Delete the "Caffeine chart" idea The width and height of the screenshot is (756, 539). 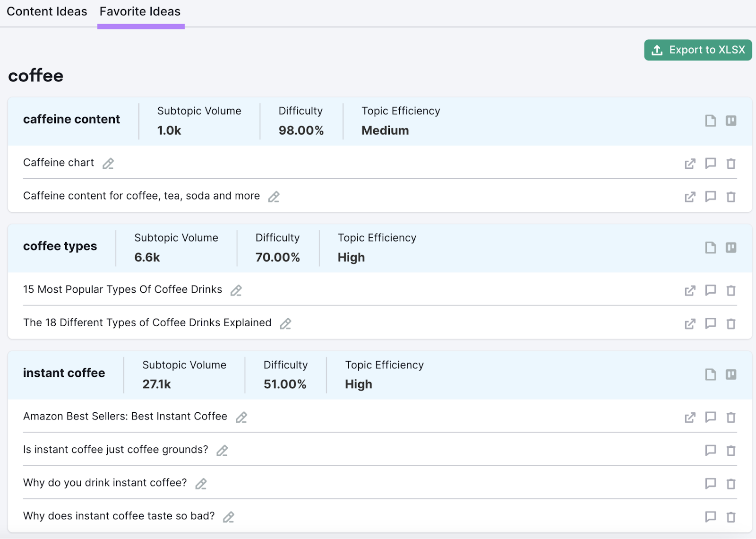pos(731,163)
